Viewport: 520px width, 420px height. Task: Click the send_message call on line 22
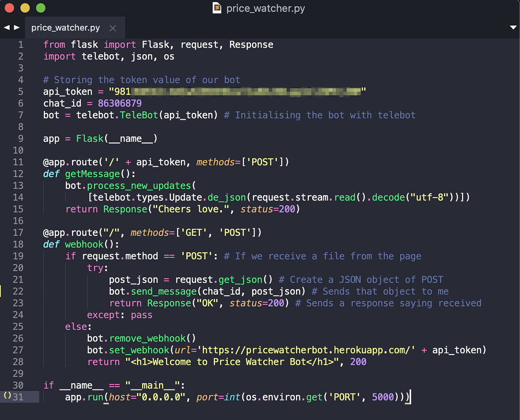163,291
